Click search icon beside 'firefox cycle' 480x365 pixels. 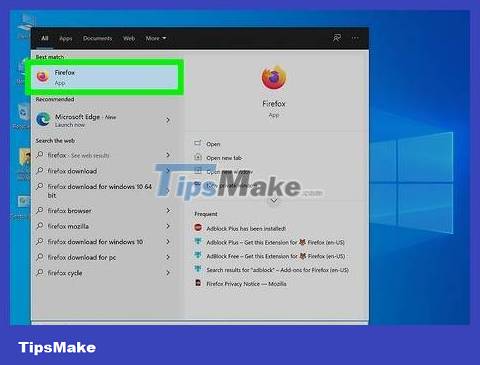40,273
